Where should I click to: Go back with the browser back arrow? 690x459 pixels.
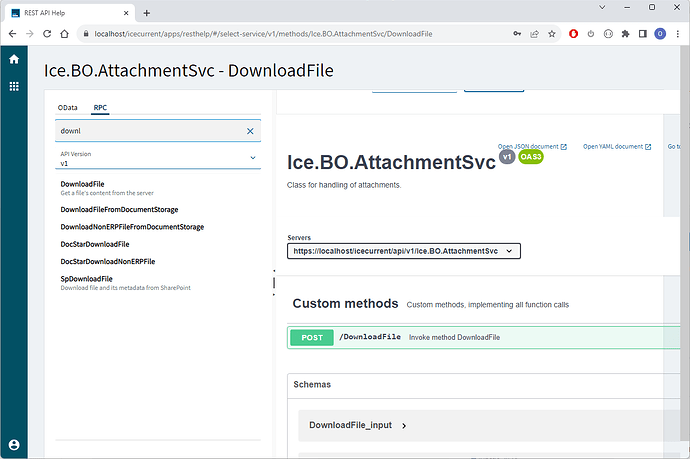tap(12, 34)
